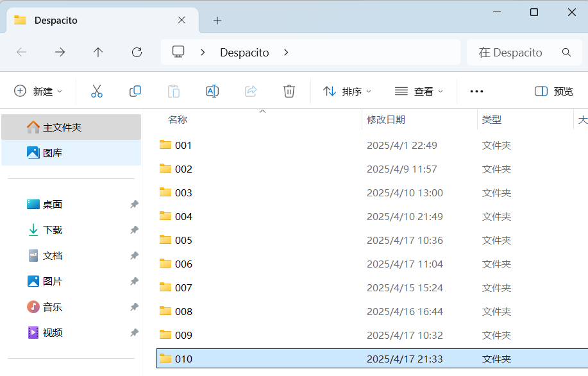Unpin 桌面 via its pin icon
This screenshot has width=588, height=376.
[x=134, y=205]
